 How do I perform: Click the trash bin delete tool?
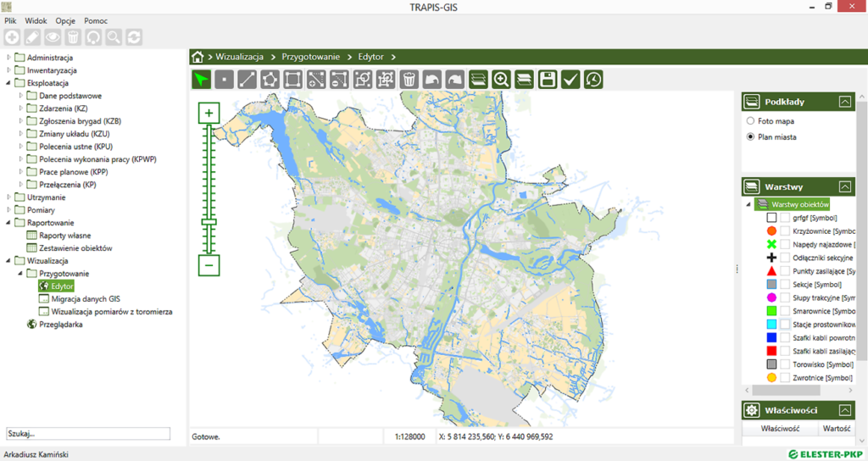pyautogui.click(x=409, y=80)
